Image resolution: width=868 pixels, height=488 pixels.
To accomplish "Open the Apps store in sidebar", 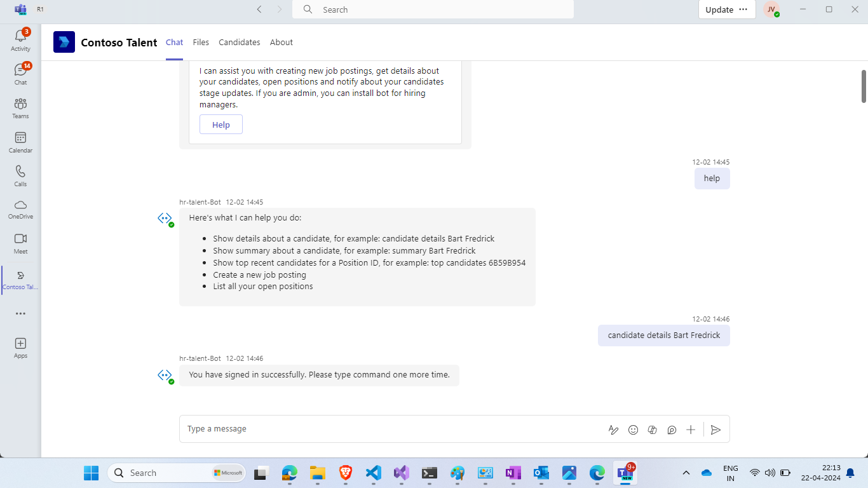I will (20, 348).
